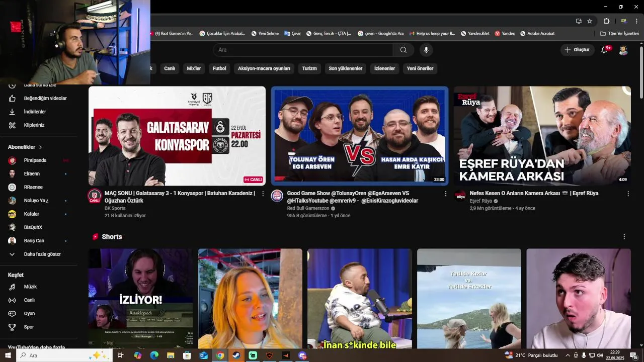Open Steam from the taskbar

click(236, 355)
